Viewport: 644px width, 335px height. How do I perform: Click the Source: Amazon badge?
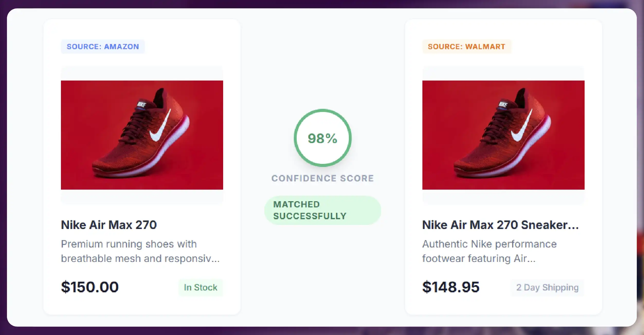[103, 47]
